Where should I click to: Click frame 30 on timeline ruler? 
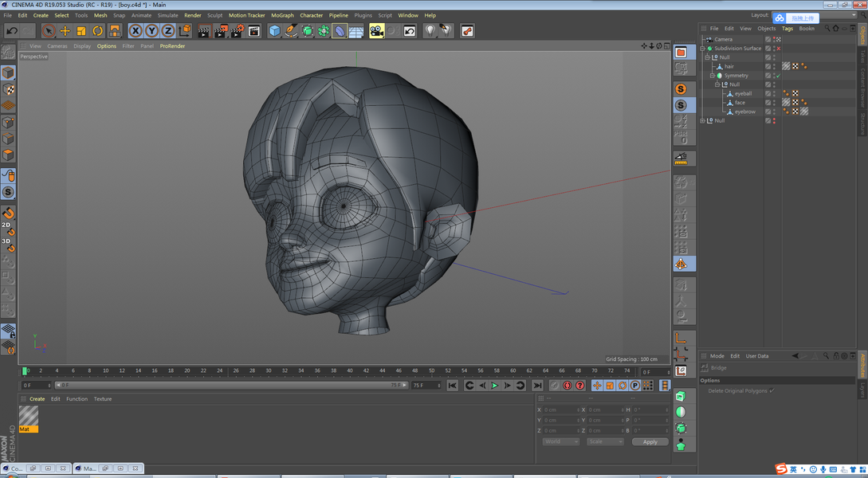coord(268,371)
